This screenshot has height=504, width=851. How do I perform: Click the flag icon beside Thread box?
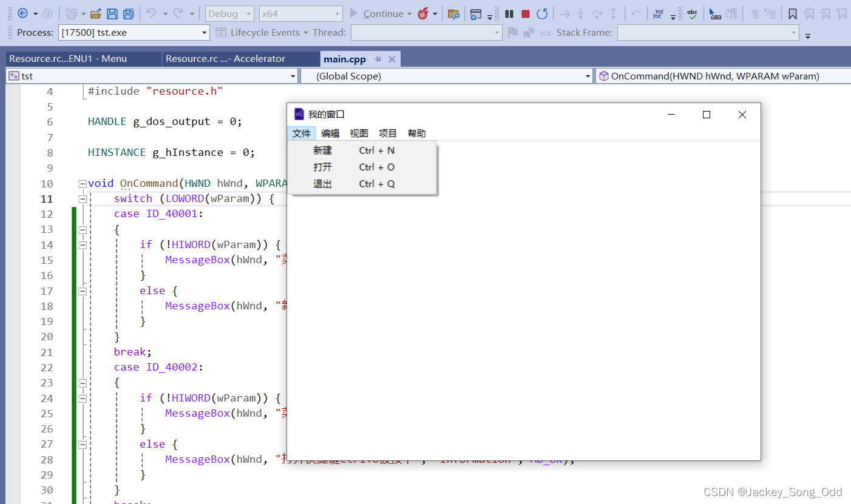(x=513, y=32)
